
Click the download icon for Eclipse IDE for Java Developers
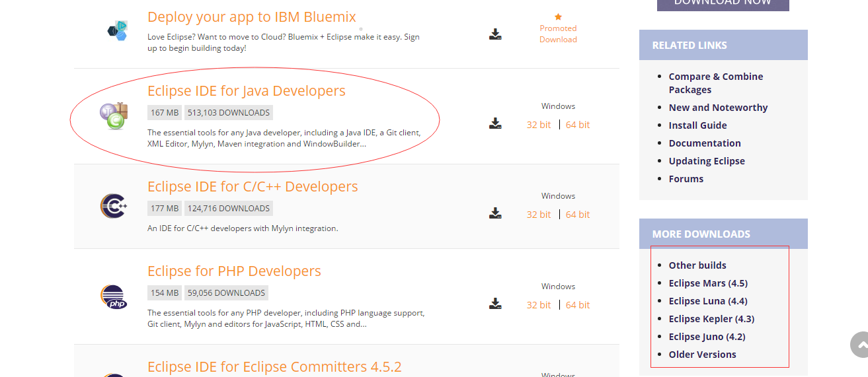point(495,123)
